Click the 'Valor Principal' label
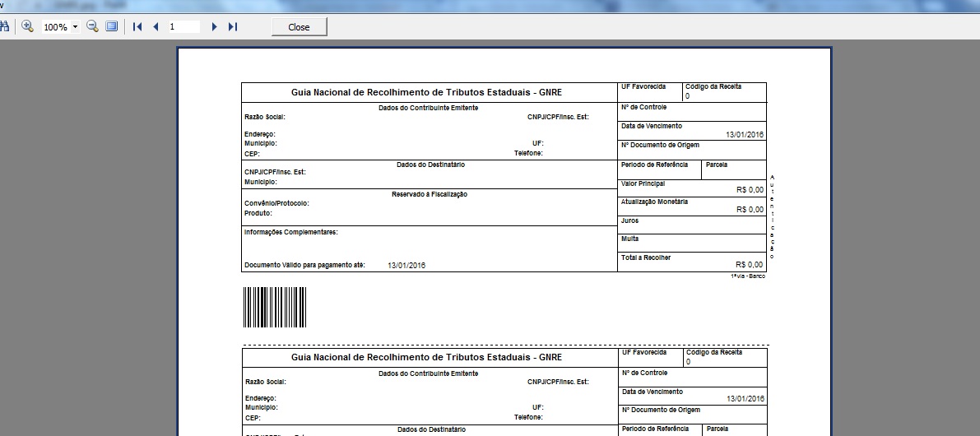980x436 pixels. click(x=643, y=183)
